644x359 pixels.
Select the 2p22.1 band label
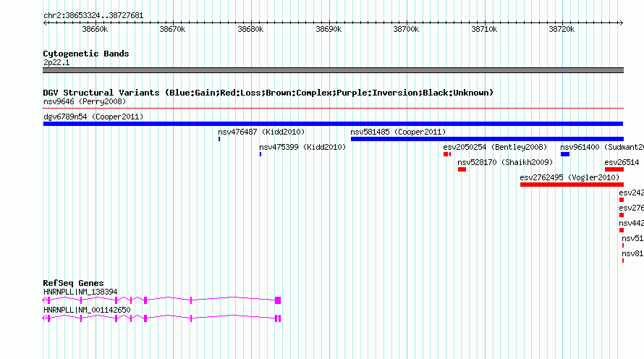pos(56,62)
